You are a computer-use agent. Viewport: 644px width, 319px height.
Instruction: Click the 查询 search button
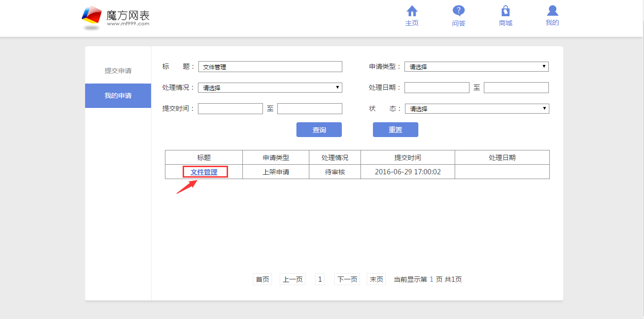tap(319, 130)
